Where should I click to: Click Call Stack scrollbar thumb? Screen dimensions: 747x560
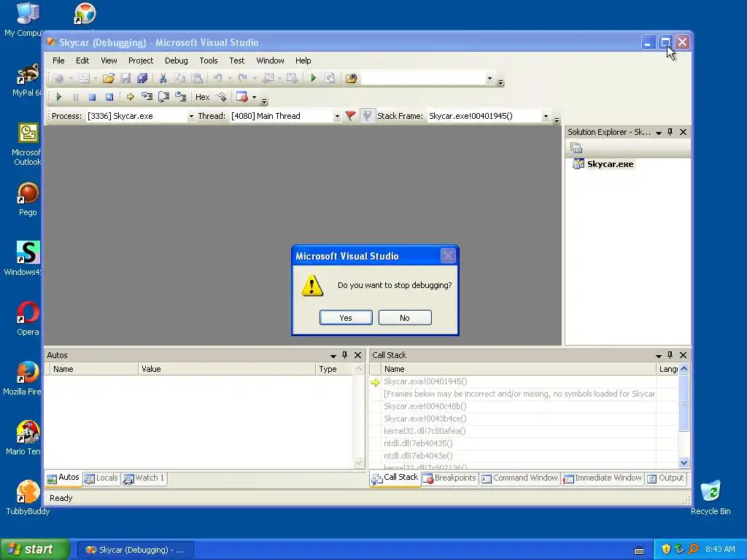point(684,402)
